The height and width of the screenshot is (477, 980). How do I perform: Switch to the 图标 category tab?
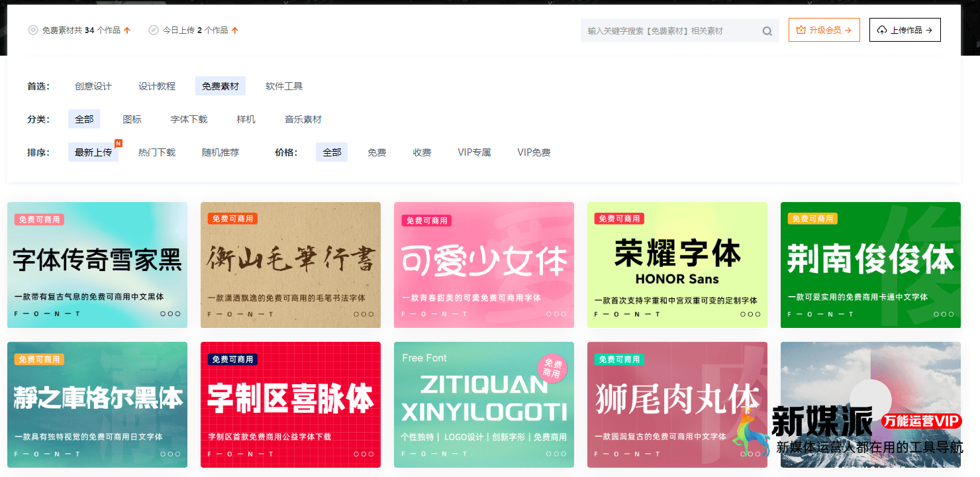pyautogui.click(x=132, y=119)
